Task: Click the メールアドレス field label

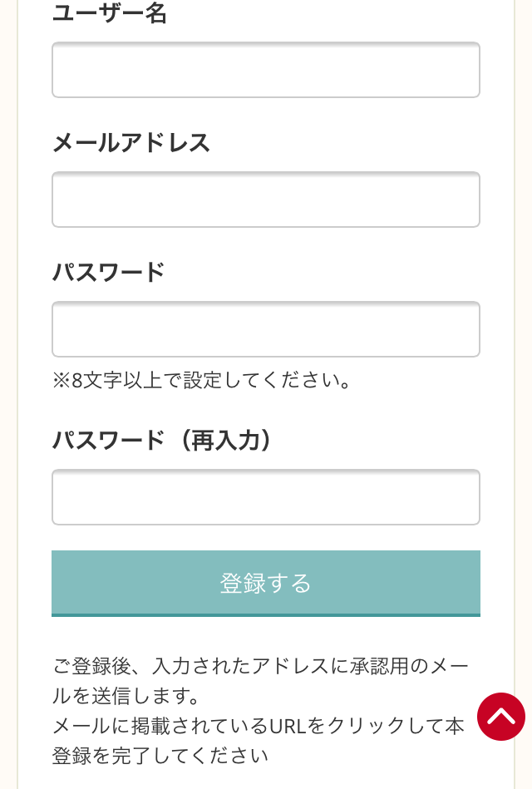Action: coord(131,142)
